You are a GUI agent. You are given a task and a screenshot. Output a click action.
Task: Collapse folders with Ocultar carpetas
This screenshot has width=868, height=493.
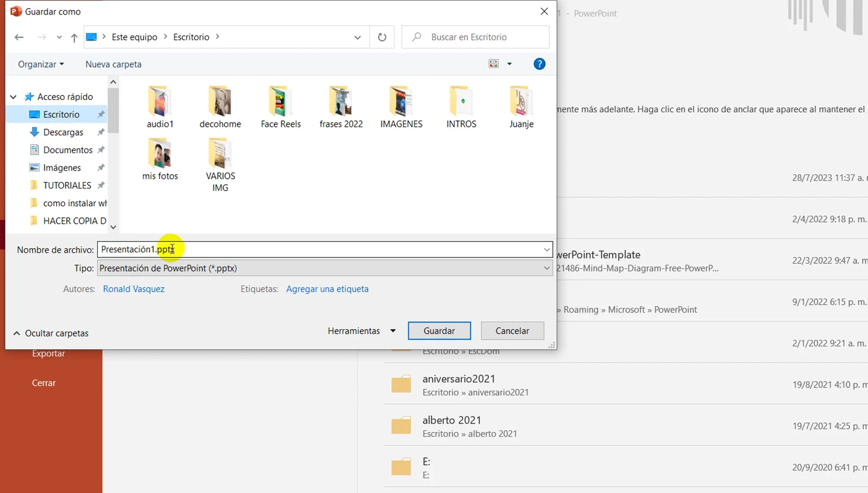pos(51,333)
